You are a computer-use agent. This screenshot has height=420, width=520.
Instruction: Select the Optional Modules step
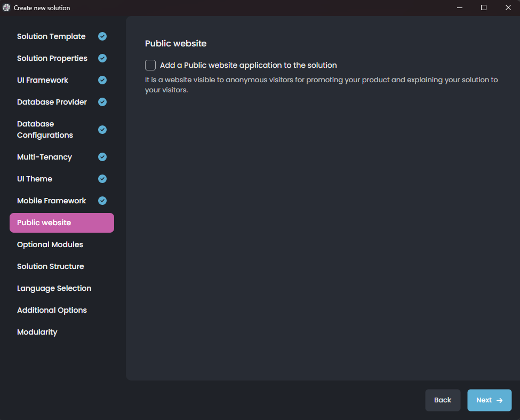[50, 244]
